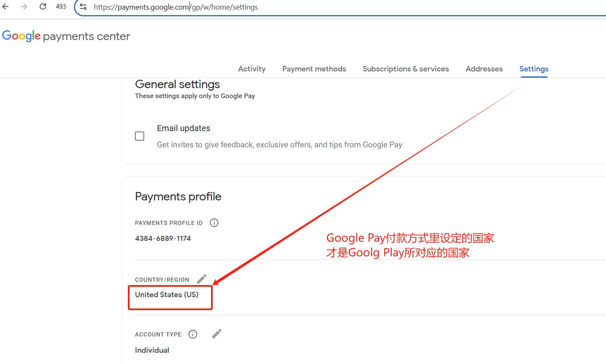Click the 493 counter beside reload
The image size is (606, 364).
pos(61,7)
